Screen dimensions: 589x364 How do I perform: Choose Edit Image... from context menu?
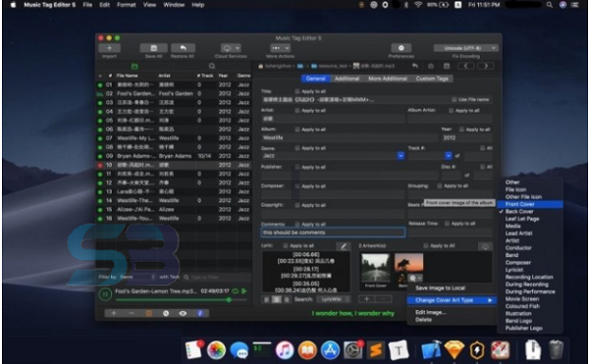(431, 312)
